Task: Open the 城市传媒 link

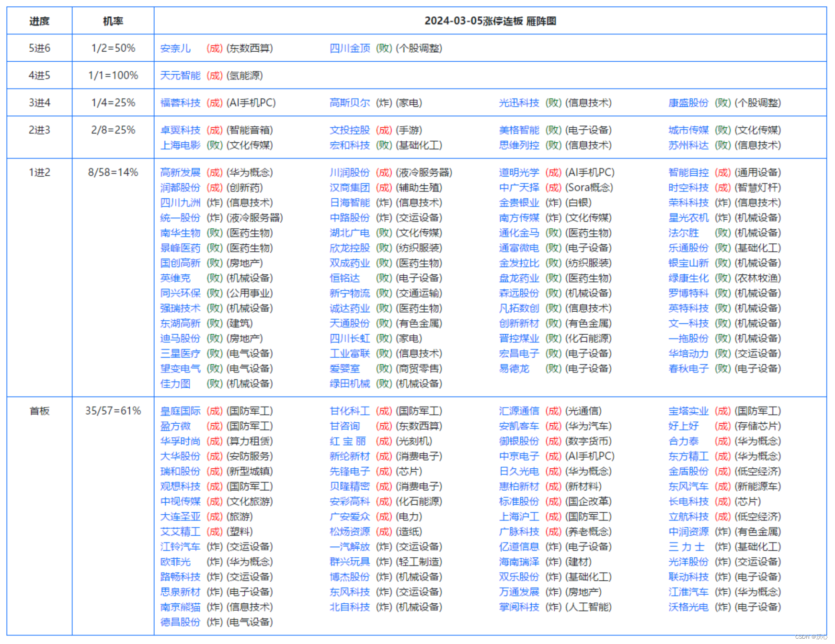Action: coord(688,130)
